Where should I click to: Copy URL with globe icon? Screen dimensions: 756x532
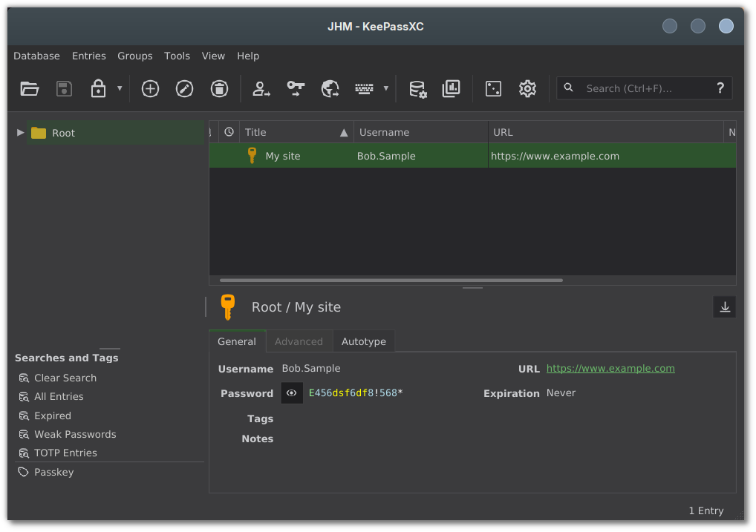(x=330, y=89)
